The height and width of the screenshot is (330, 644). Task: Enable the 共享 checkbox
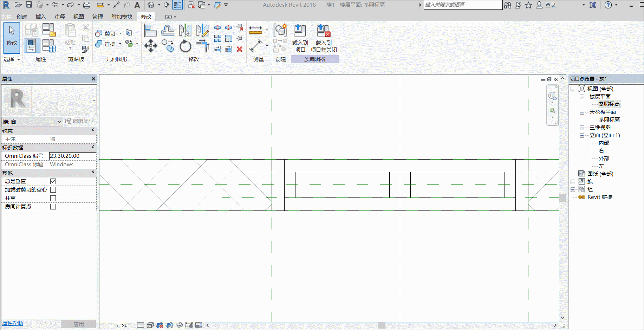(x=53, y=198)
